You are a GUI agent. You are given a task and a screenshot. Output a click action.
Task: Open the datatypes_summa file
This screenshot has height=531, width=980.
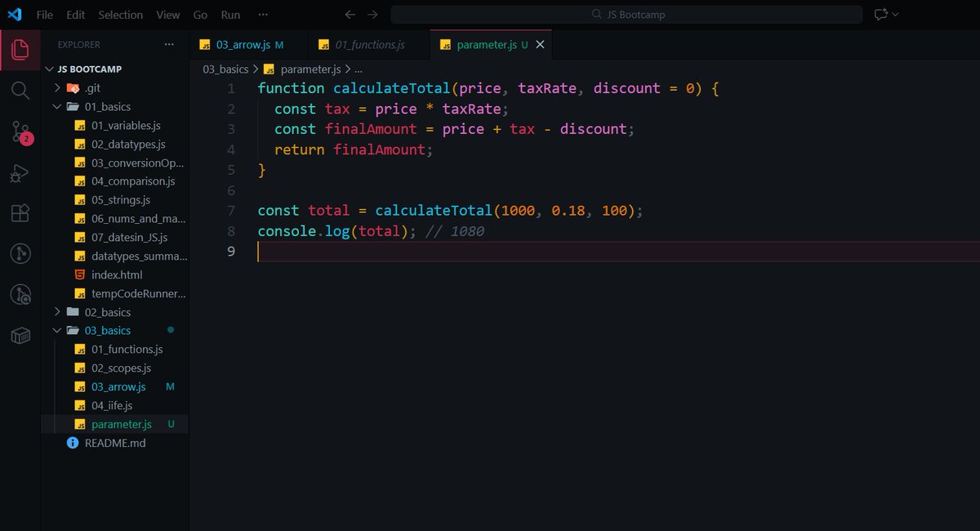point(114,257)
